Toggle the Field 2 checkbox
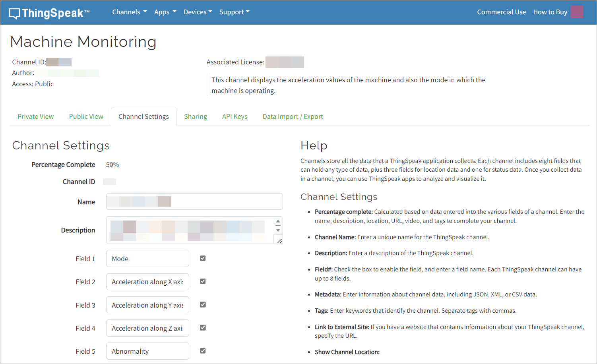Screen dimensions: 597x364 click(203, 281)
